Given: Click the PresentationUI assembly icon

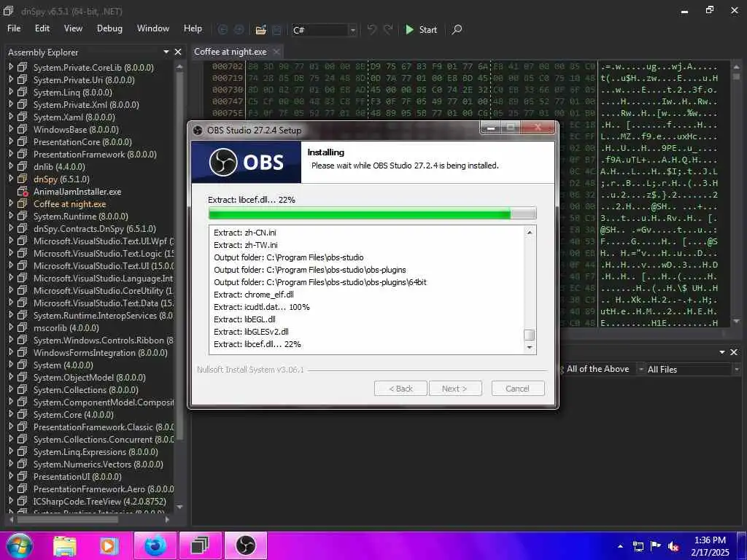Looking at the screenshot, I should pyautogui.click(x=23, y=476).
